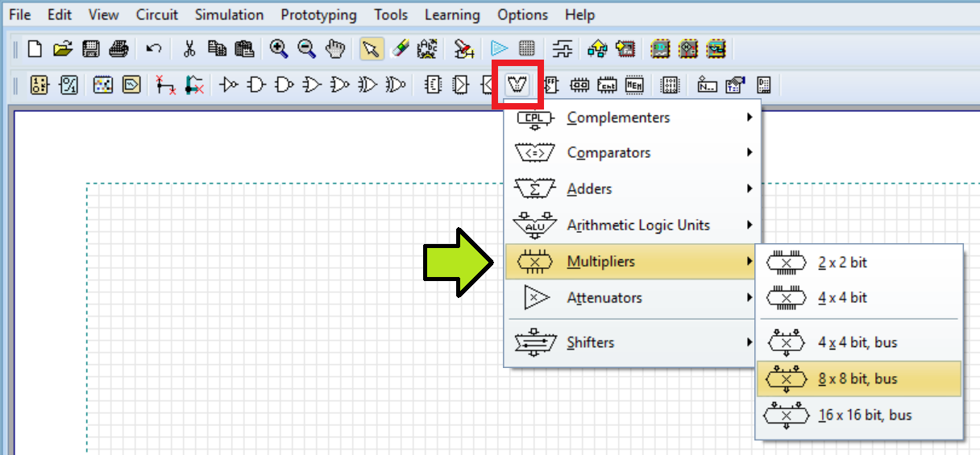This screenshot has height=455, width=980.
Task: Zoom out with the minus magnifier
Action: (x=306, y=49)
